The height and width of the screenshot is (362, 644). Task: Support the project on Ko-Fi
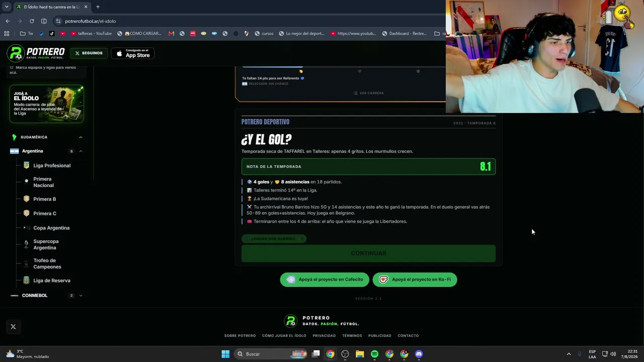pos(415,280)
